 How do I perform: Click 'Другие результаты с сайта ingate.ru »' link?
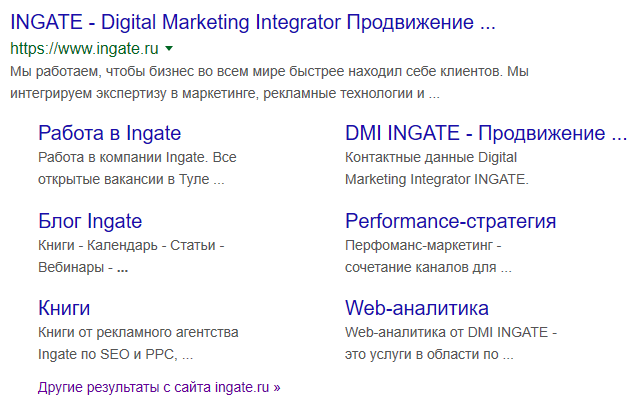pyautogui.click(x=159, y=387)
